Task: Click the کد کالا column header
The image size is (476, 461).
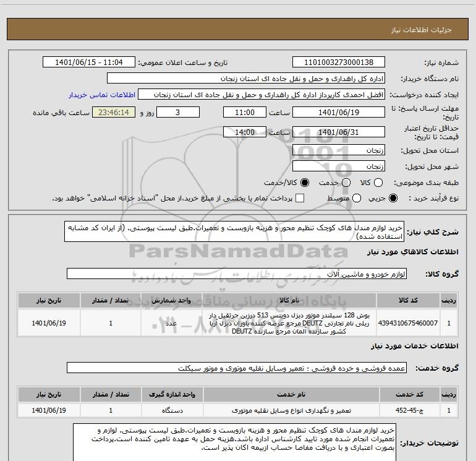Action: point(408,300)
